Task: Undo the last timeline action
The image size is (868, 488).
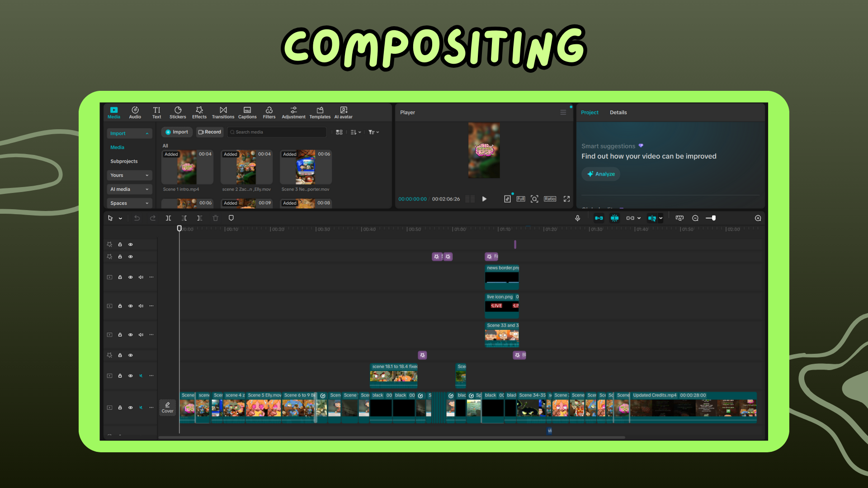Action: (137, 218)
